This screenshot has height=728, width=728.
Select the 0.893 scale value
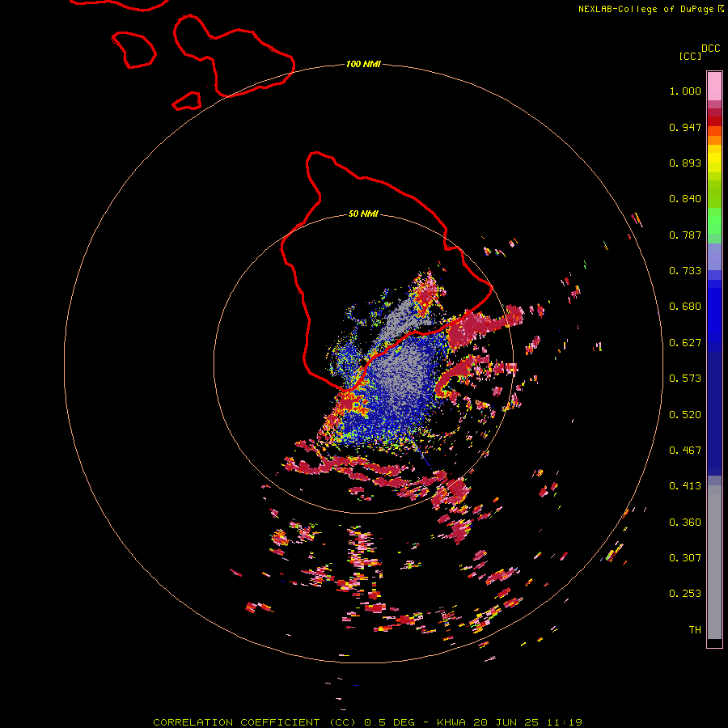[x=685, y=163]
